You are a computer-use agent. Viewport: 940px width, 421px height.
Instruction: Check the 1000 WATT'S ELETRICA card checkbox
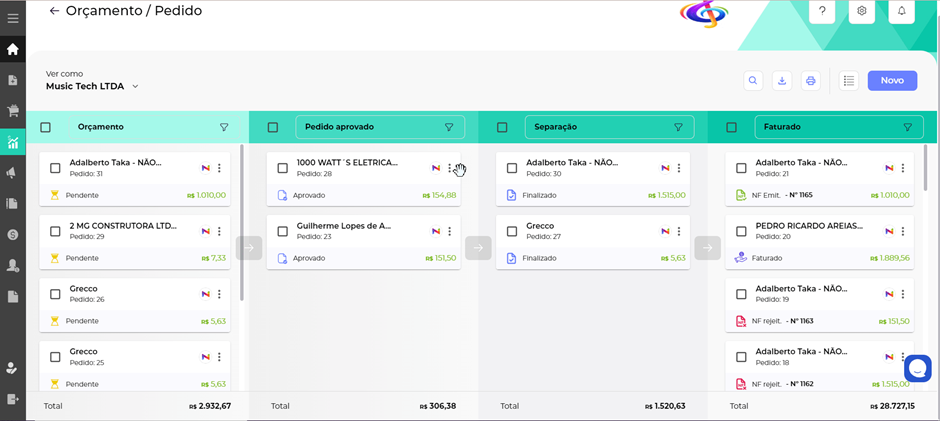pos(283,168)
